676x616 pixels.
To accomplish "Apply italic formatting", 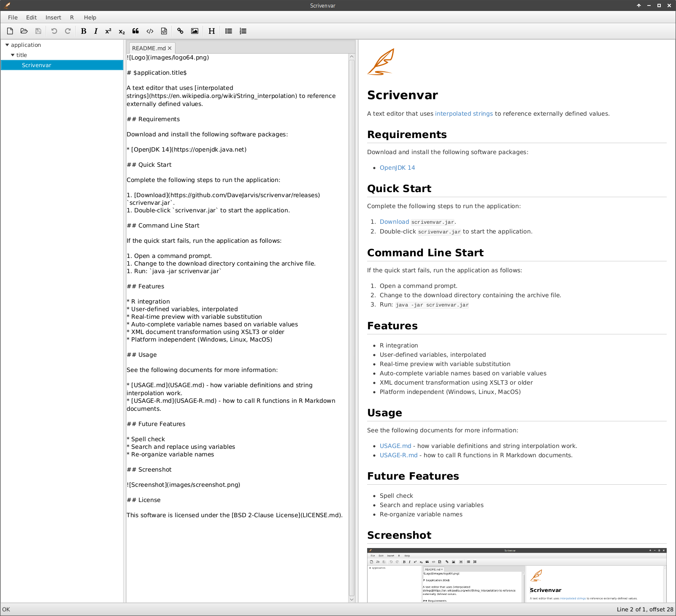I will tap(96, 31).
